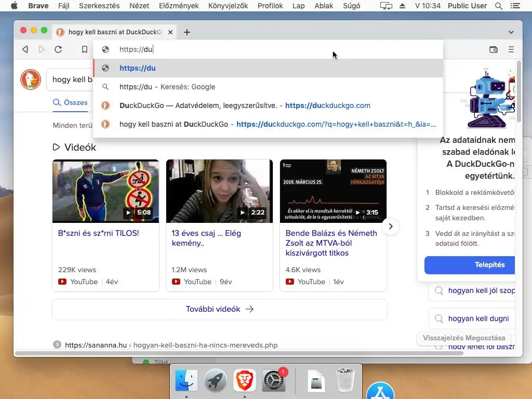532x399 pixels.
Task: Click the screen mirroring menu bar icon
Action: tap(386, 6)
